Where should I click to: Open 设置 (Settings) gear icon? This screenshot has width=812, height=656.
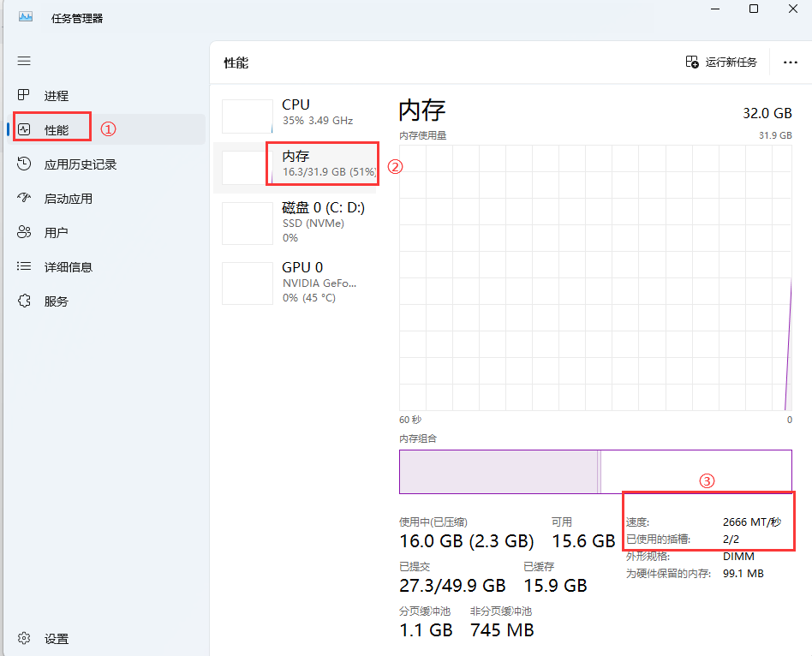(x=24, y=639)
